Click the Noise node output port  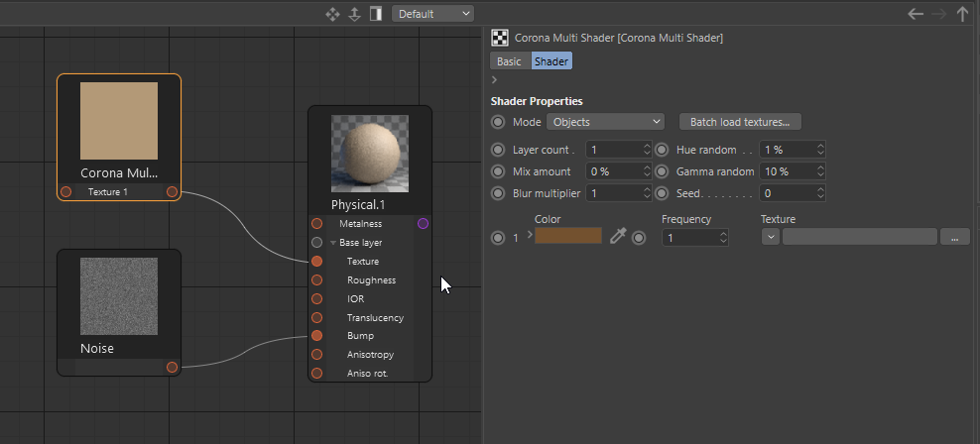click(172, 367)
